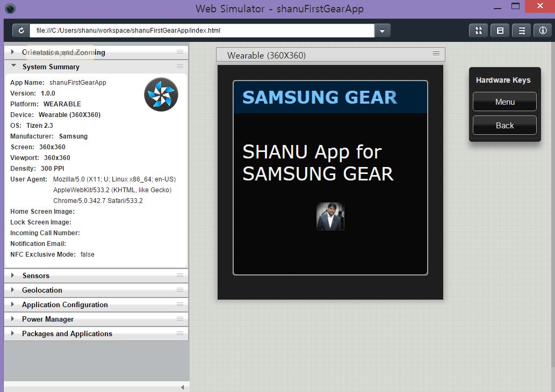Click drag handle of Power Manager panel

click(180, 319)
